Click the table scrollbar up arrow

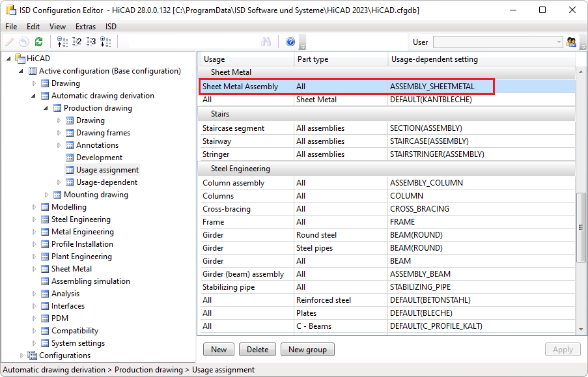581,71
